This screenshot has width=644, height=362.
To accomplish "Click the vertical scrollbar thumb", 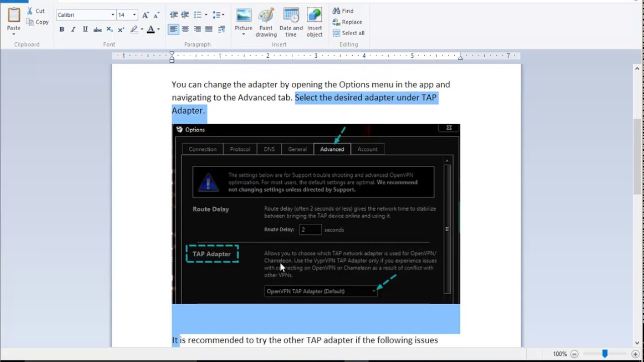I will point(637,156).
